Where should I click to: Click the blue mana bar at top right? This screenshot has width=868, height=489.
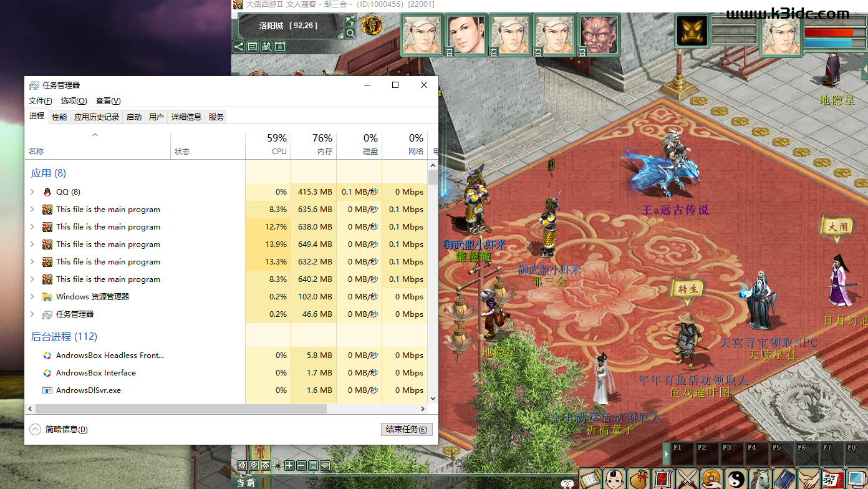(x=829, y=43)
